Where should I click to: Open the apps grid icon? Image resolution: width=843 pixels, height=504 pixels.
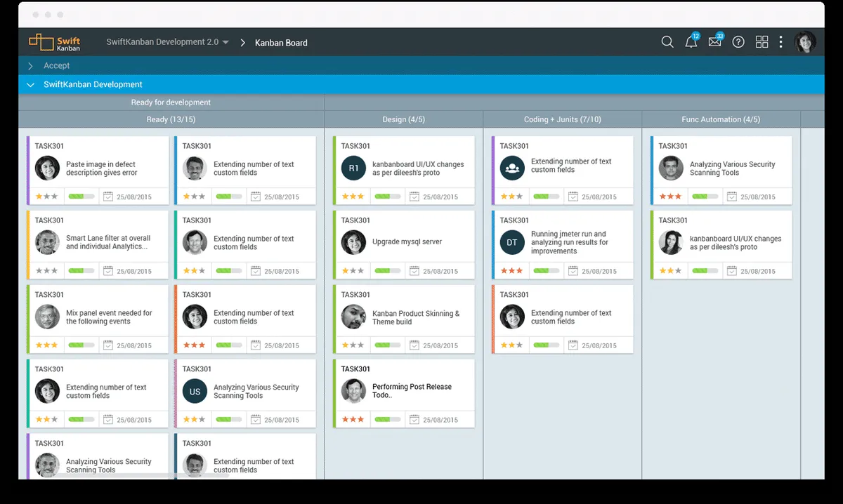(762, 42)
